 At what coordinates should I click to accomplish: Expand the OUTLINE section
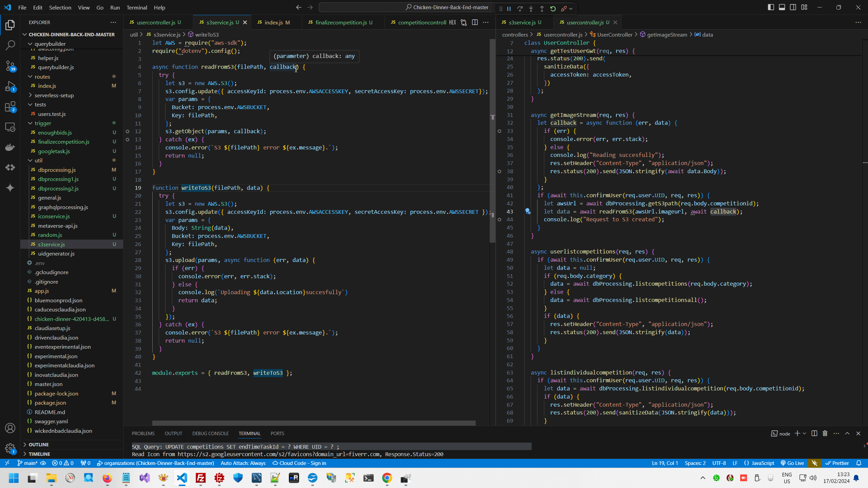click(39, 445)
